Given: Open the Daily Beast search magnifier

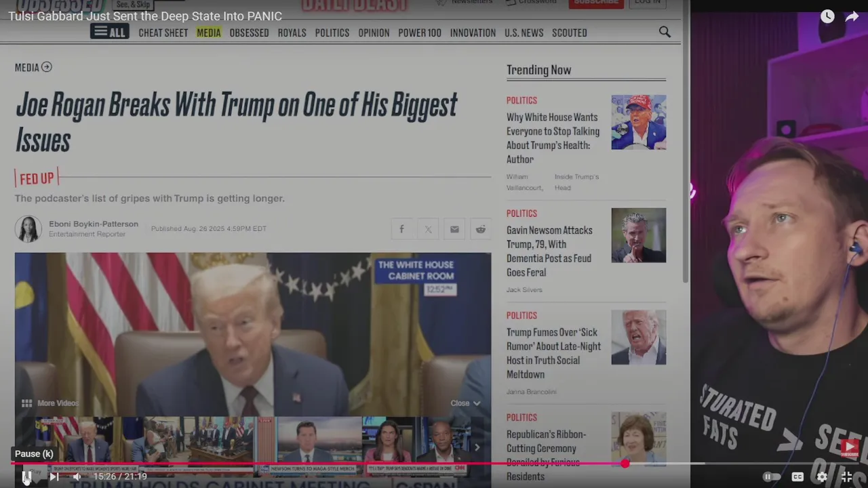Looking at the screenshot, I should coord(665,32).
